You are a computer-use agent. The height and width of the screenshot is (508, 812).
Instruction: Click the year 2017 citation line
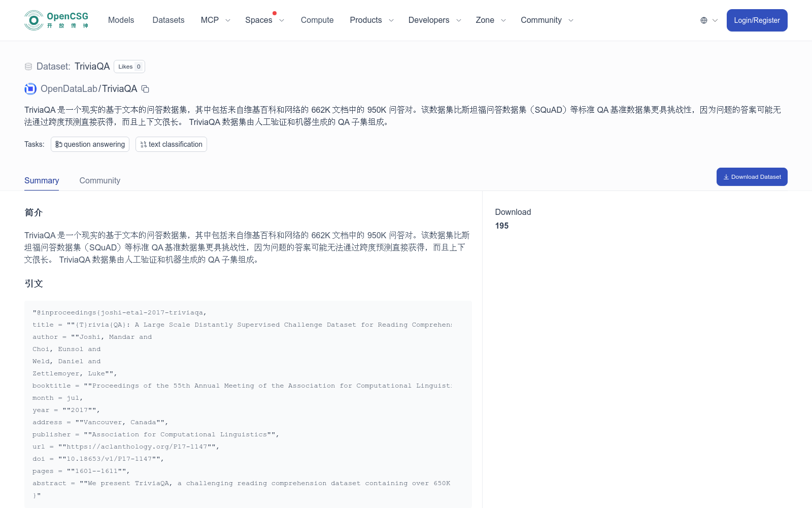coord(66,410)
